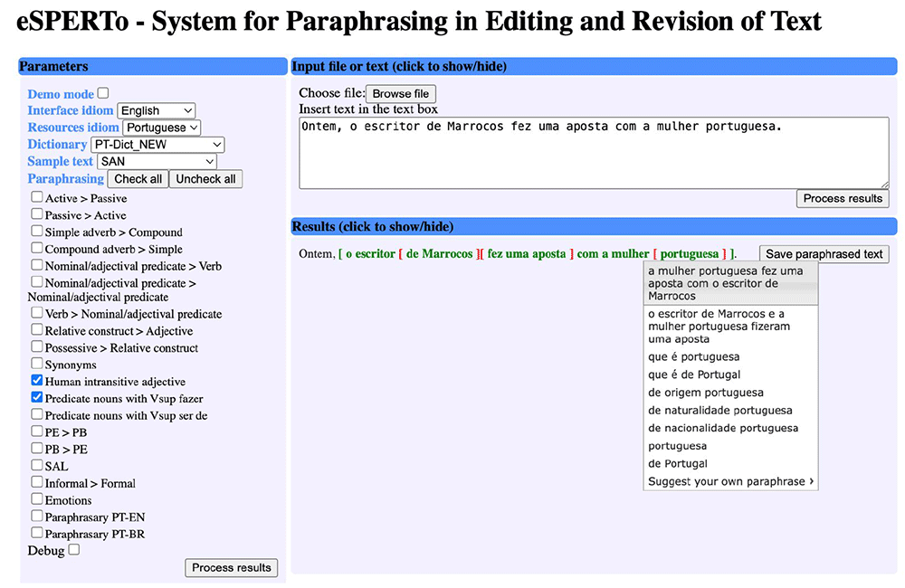The height and width of the screenshot is (588, 905).
Task: Enable the Relative construct > Adjective option
Action: 37,329
